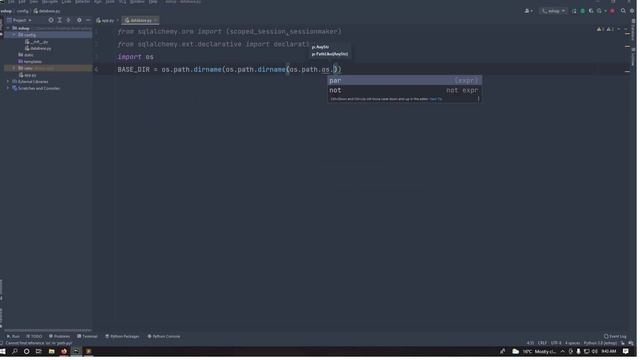The height and width of the screenshot is (360, 640).
Task: Click the Next Tip link in completion popup
Action: pos(436,99)
